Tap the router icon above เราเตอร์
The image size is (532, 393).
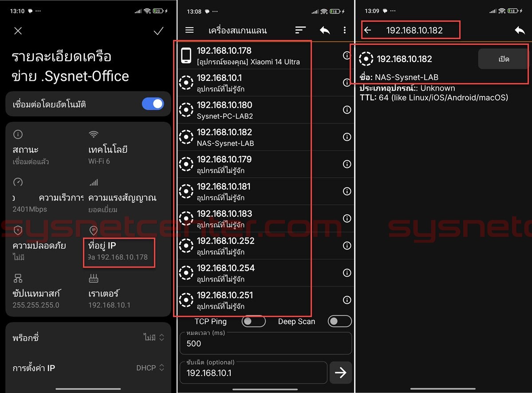point(94,278)
